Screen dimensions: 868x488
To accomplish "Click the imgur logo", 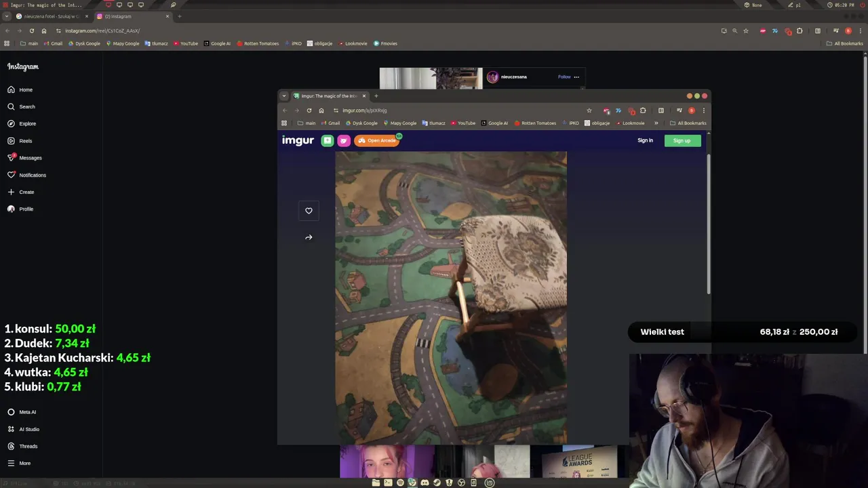I will pyautogui.click(x=298, y=140).
